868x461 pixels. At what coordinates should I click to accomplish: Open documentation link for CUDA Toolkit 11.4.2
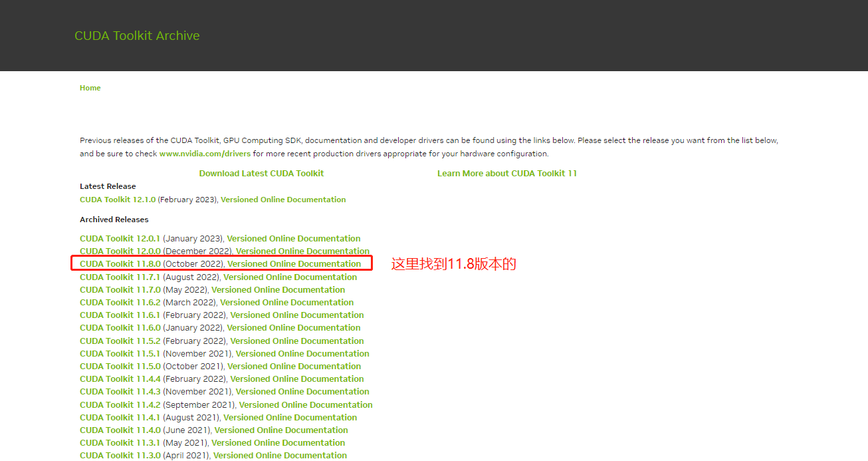point(306,405)
